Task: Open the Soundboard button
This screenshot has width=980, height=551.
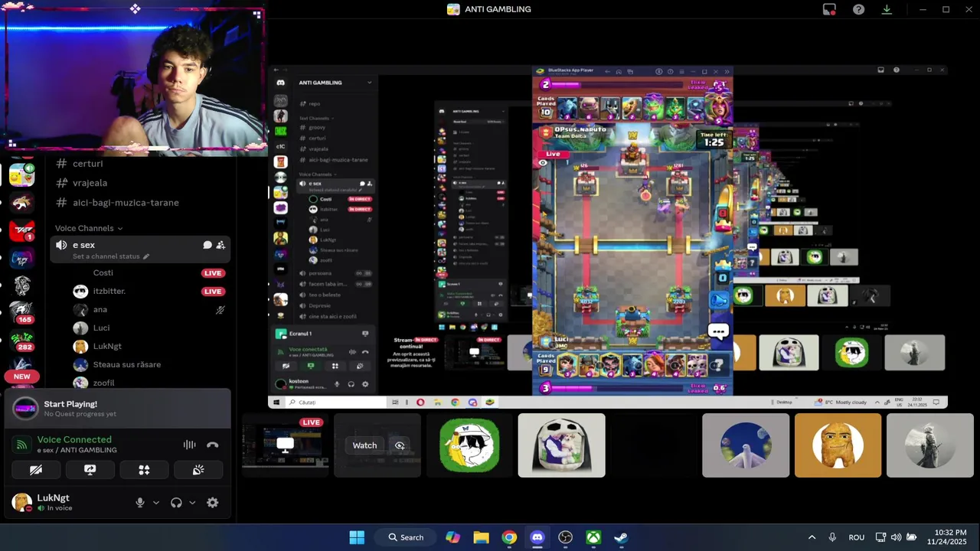Action: click(x=198, y=470)
